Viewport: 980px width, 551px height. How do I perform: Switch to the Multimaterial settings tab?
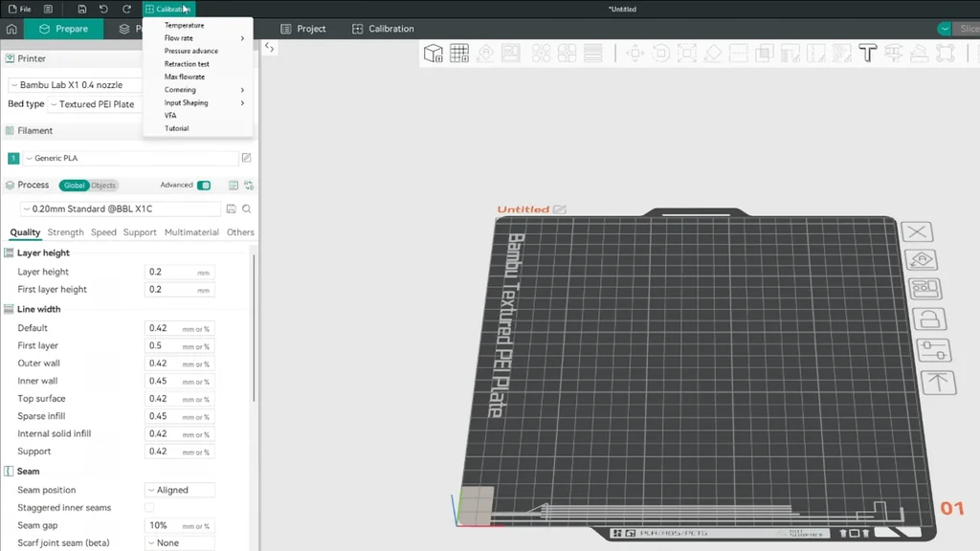(x=191, y=231)
